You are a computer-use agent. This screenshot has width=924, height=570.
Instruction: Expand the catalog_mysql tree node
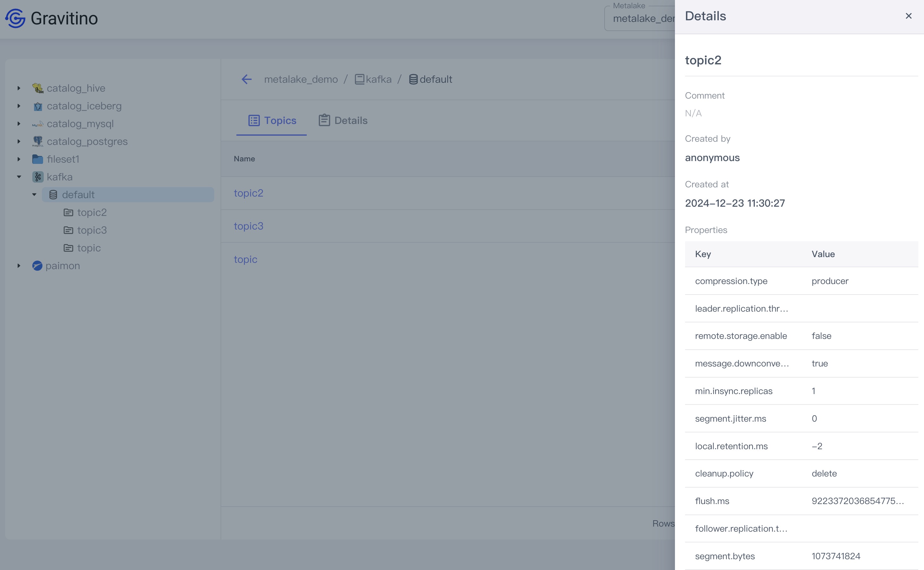point(19,124)
